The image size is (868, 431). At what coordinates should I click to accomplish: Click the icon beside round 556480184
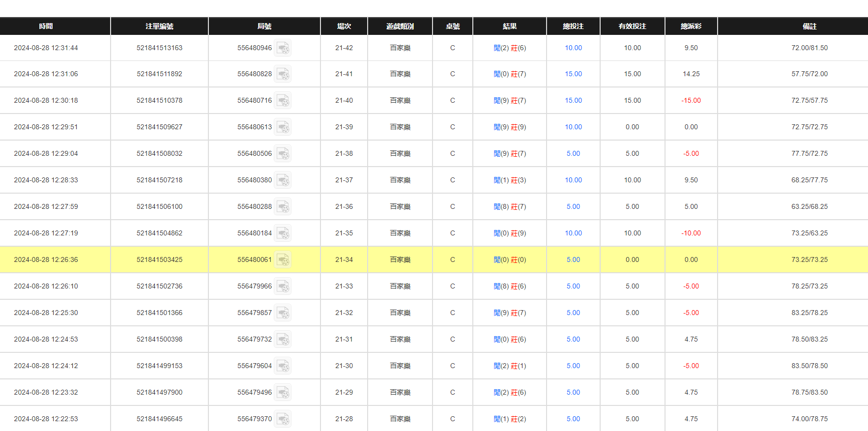283,233
